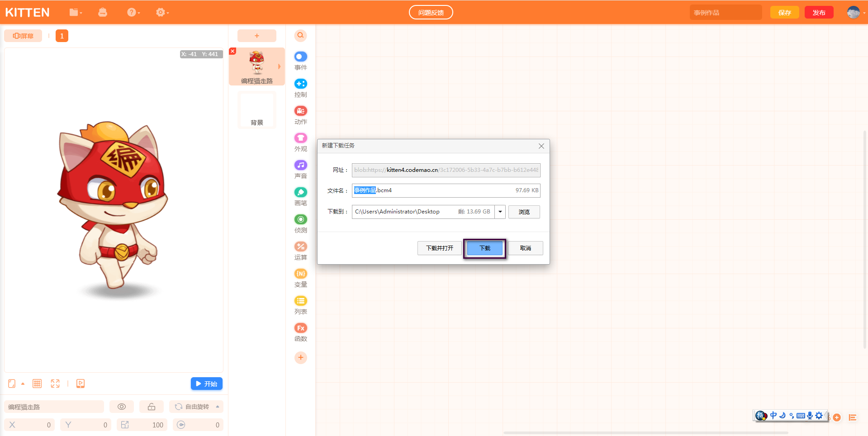Open the 控制 (Control) block category

pyautogui.click(x=301, y=88)
